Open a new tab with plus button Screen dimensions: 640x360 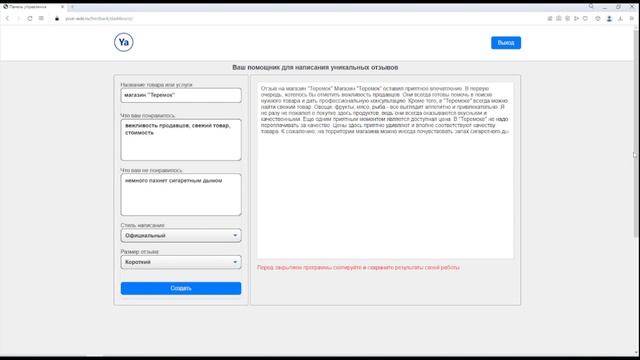72,7
